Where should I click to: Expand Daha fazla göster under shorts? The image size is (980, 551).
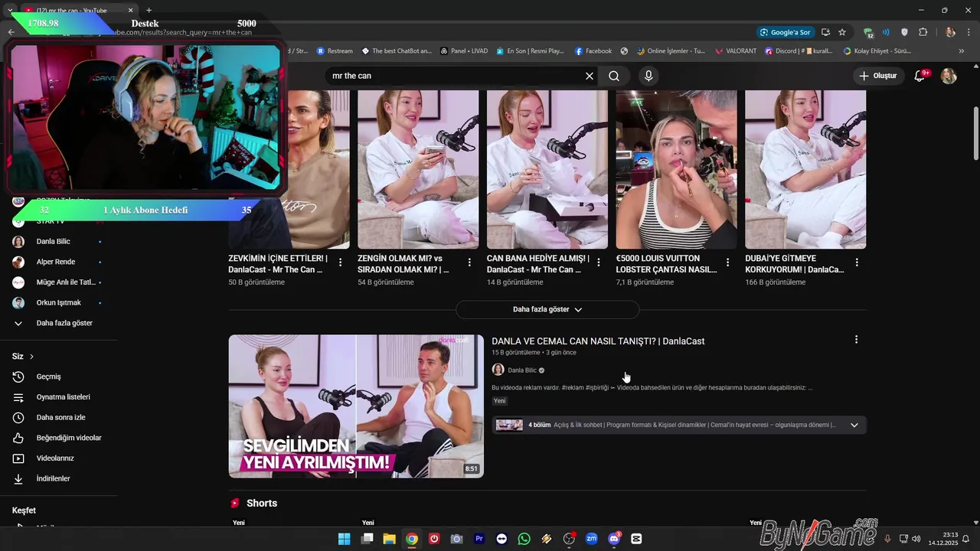coord(547,309)
